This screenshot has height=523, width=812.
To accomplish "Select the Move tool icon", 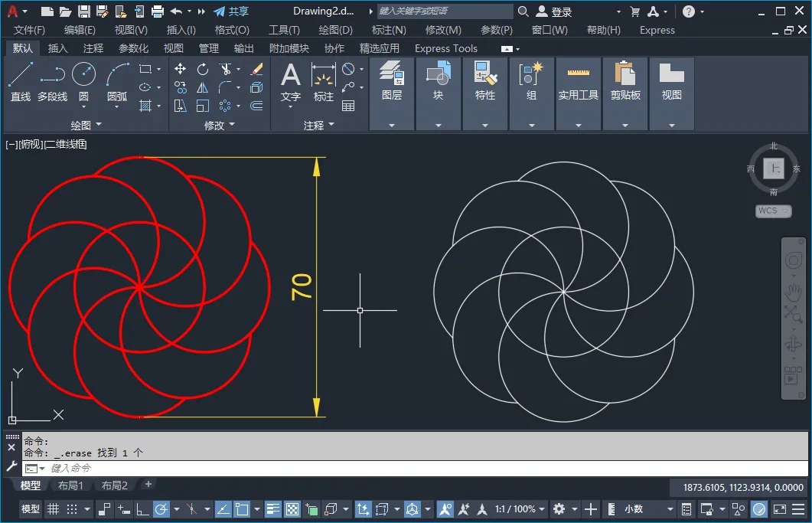I will point(180,69).
